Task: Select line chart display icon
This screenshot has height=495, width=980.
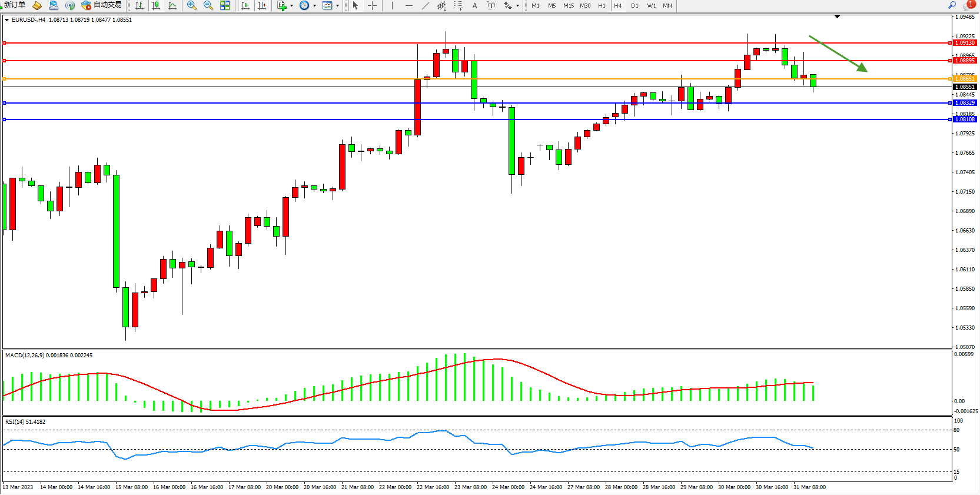Action: 172,5
